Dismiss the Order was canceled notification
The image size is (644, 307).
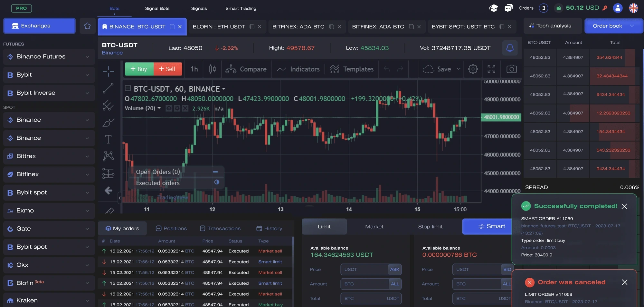coord(625,282)
